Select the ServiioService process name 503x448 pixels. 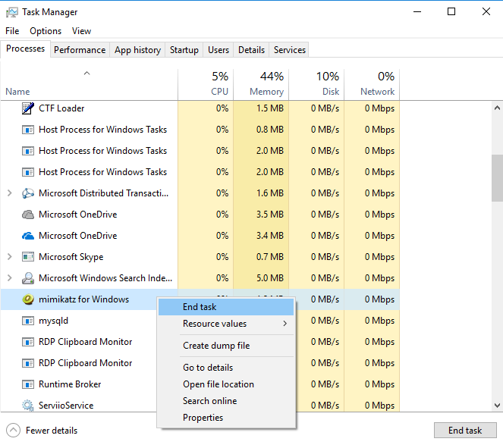pos(66,406)
